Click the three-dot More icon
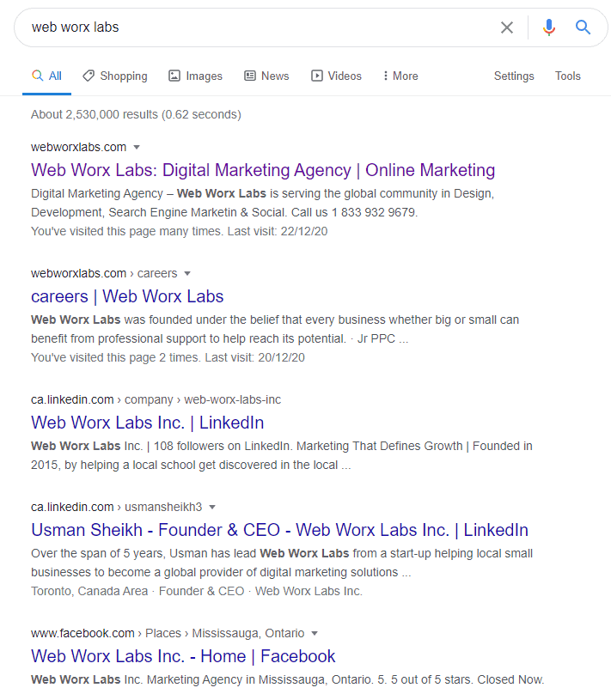Viewport: 611px width, 700px height. (x=386, y=76)
